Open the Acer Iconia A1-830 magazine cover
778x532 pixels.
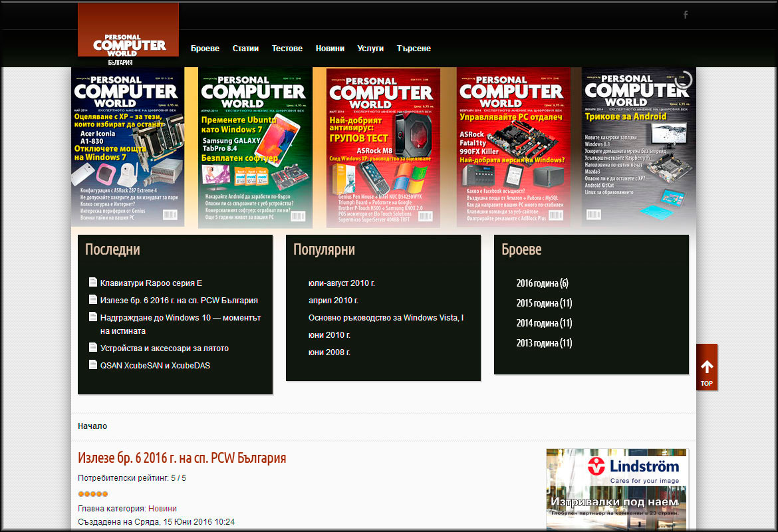point(128,148)
